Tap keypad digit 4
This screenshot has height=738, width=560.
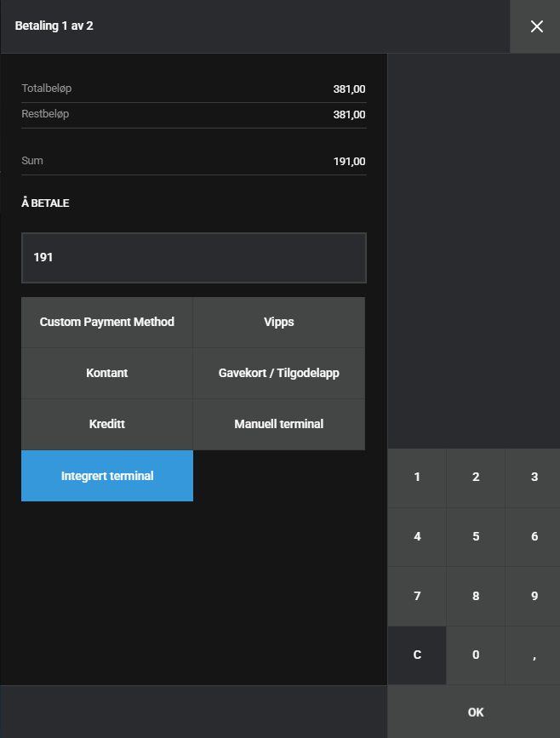tap(417, 537)
